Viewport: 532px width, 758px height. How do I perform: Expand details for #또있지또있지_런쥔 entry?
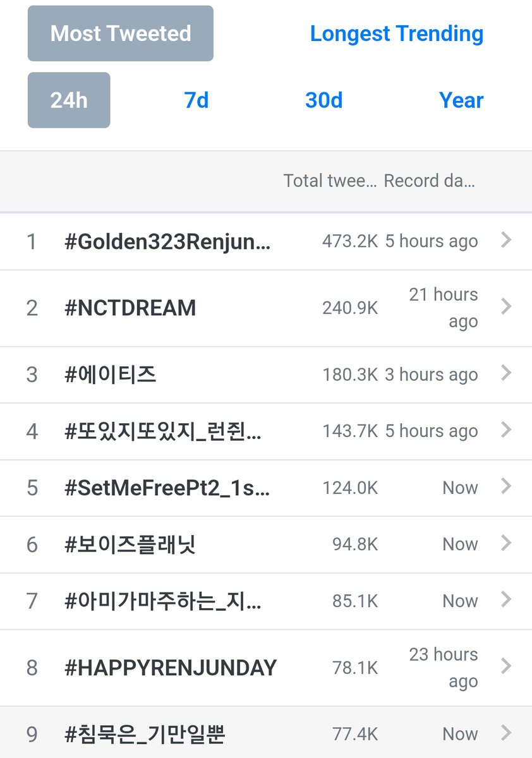(x=505, y=431)
